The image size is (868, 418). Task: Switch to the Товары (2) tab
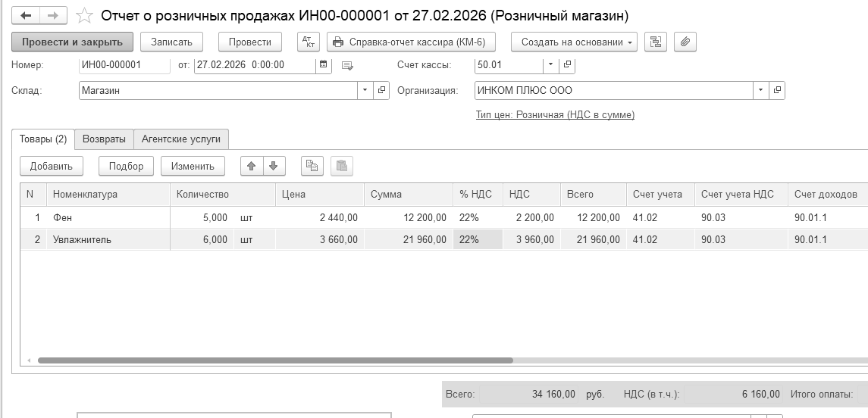43,139
